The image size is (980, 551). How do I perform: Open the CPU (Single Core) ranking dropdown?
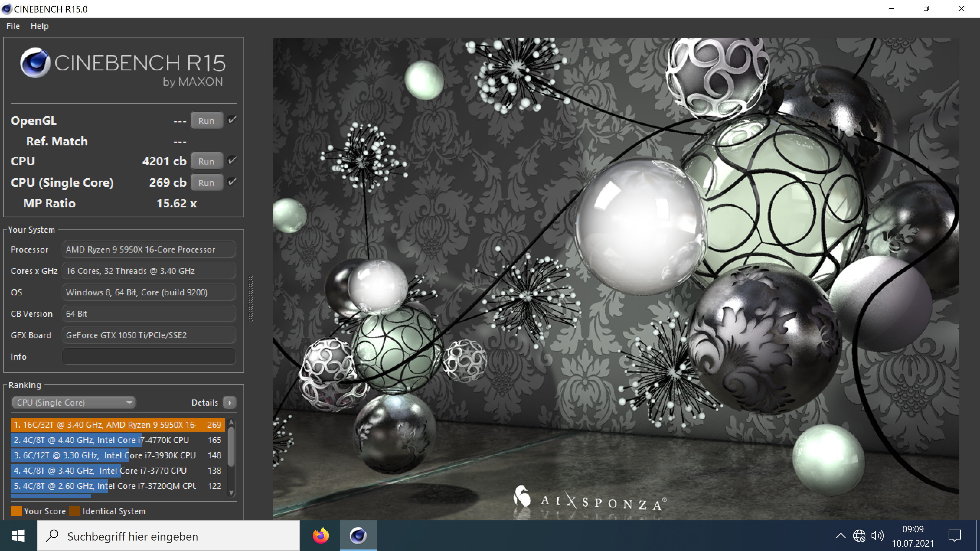74,402
